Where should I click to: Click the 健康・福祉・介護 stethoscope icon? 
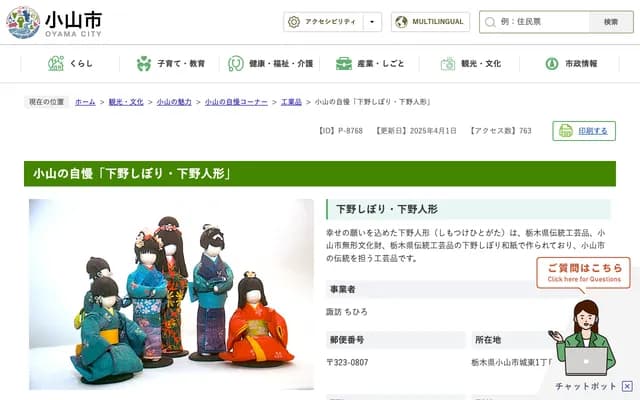click(236, 64)
